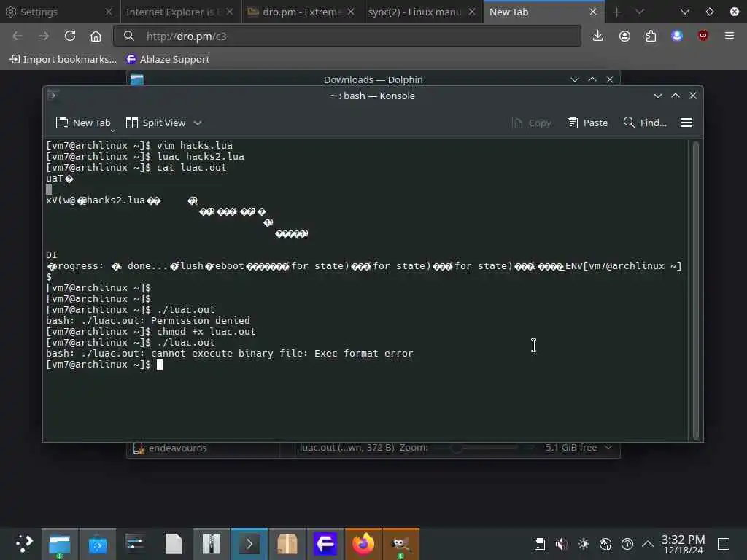Close the Settings browser tab
Image resolution: width=747 pixels, height=560 pixels.
109,12
